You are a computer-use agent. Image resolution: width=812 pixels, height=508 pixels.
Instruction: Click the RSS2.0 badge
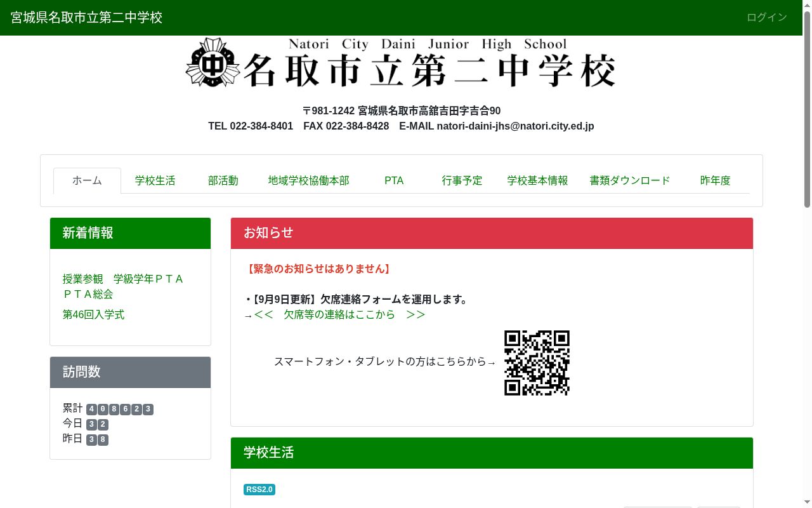pos(259,490)
